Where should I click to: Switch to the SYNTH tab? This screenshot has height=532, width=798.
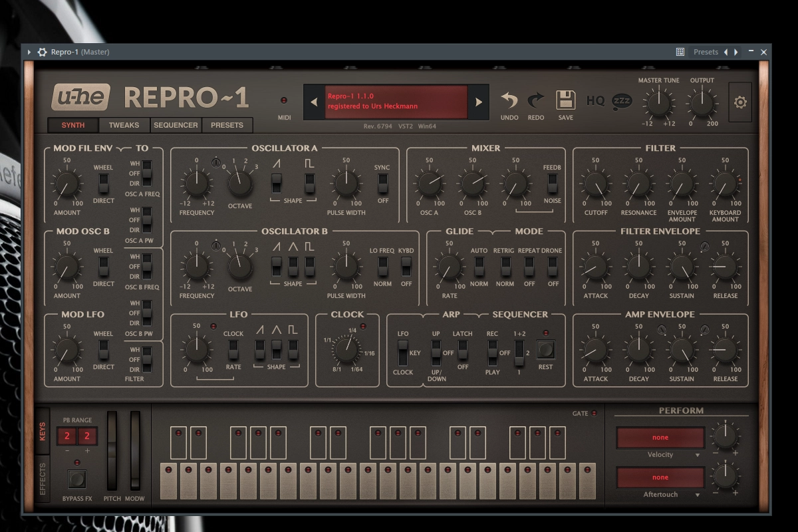[x=73, y=125]
